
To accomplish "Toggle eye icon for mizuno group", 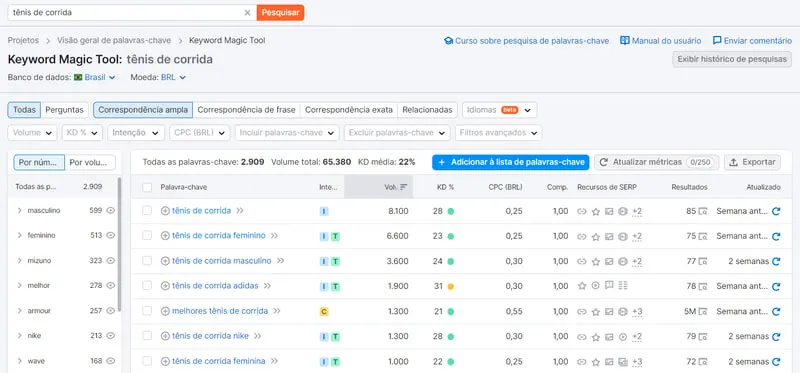I will coord(110,260).
